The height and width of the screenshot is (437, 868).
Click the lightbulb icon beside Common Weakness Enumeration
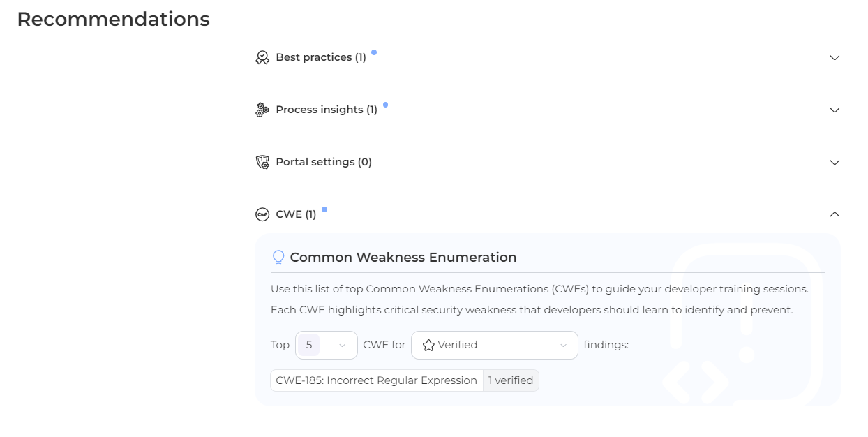278,258
